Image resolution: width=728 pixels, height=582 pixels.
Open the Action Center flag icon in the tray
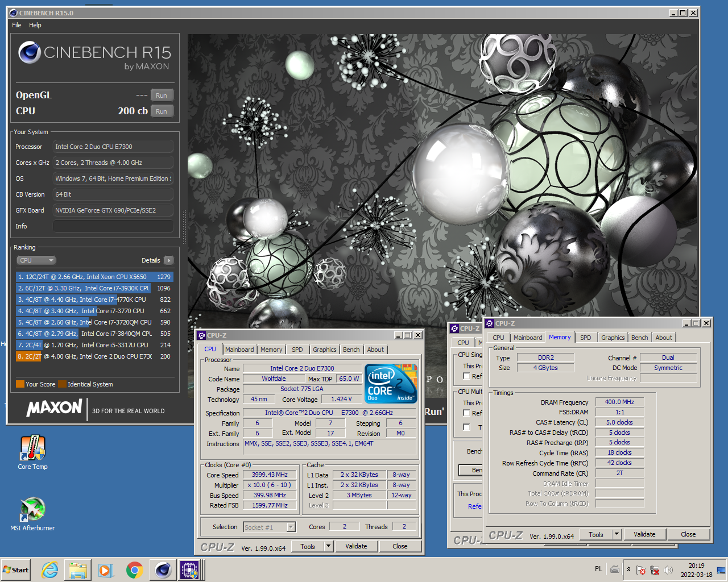[x=641, y=569]
